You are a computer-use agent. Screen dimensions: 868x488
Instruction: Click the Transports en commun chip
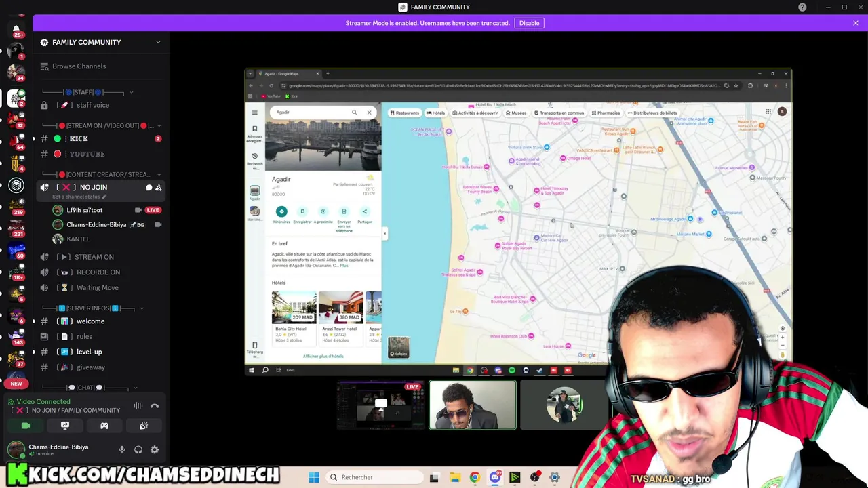pyautogui.click(x=559, y=113)
